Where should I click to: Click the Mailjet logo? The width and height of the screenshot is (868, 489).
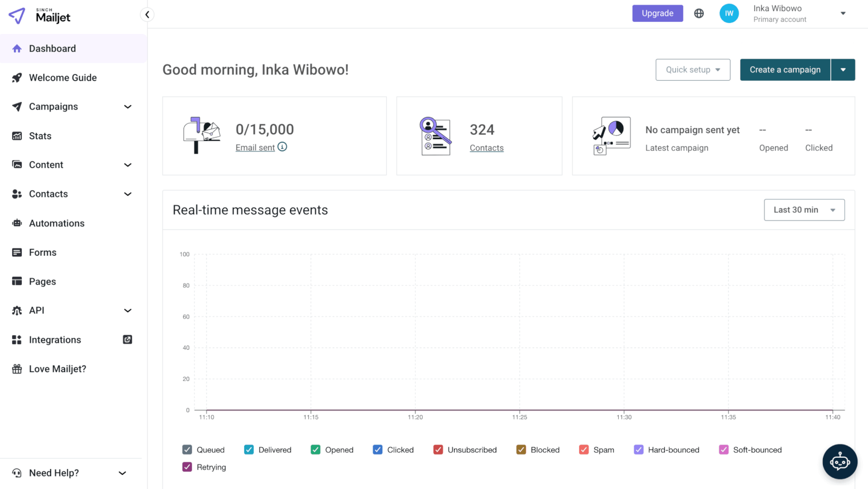tap(40, 16)
